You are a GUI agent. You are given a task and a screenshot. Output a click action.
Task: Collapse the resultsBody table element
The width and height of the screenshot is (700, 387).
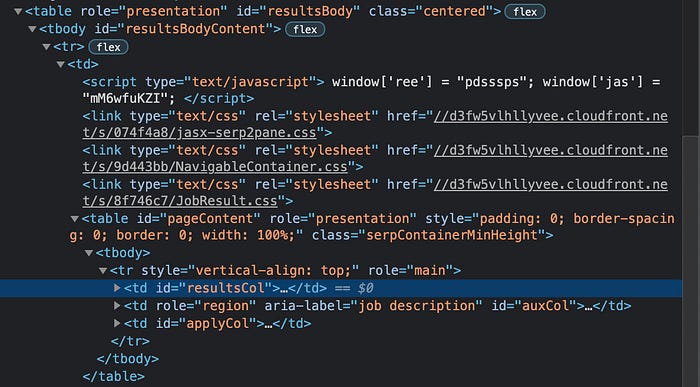[x=18, y=12]
